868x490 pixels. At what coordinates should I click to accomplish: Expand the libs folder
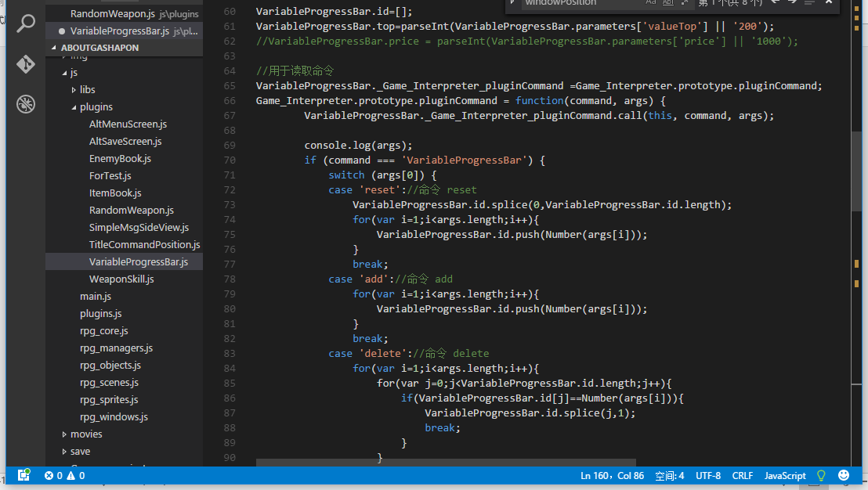[74, 89]
